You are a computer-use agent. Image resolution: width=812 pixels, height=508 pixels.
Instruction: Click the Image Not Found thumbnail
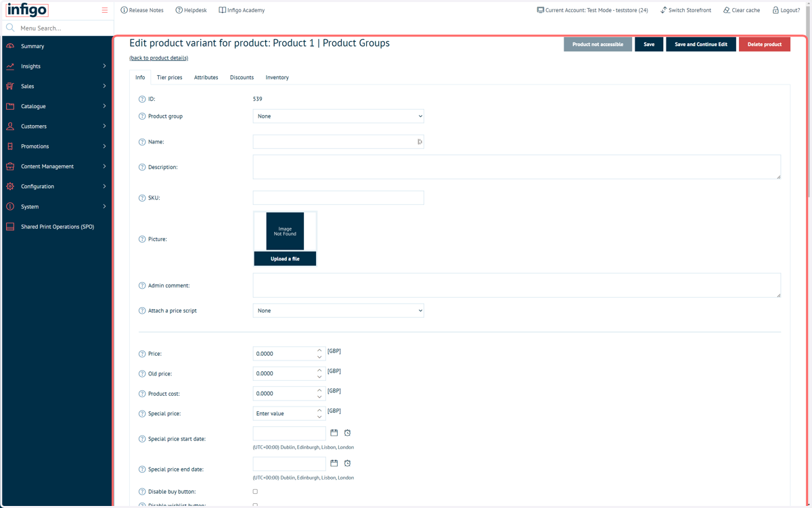click(x=285, y=231)
